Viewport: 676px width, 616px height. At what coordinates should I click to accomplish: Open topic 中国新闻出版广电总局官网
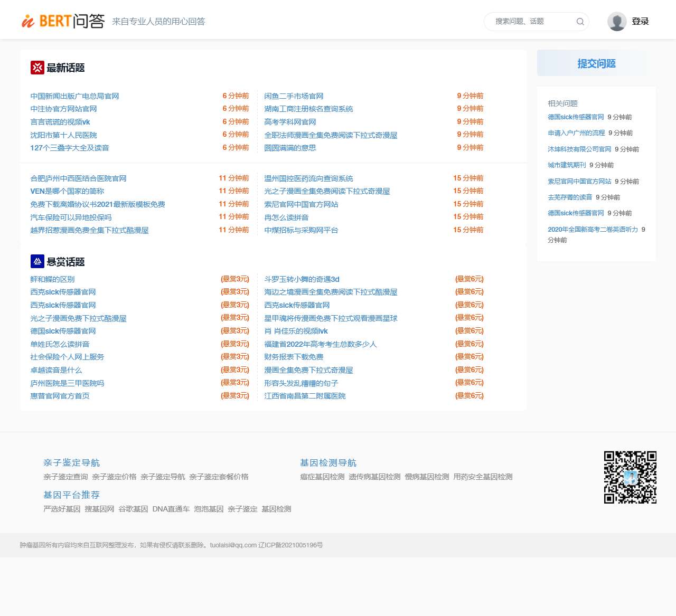click(74, 96)
